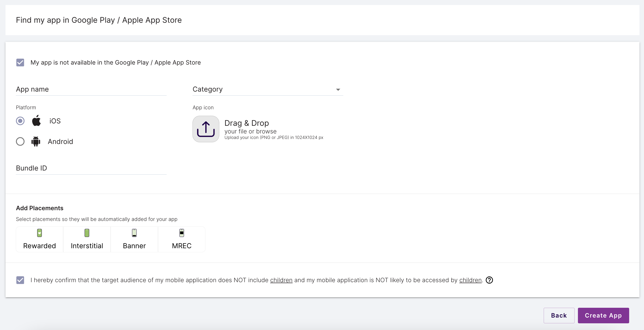Image resolution: width=644 pixels, height=330 pixels.
Task: Click the Android platform label
Action: click(61, 142)
